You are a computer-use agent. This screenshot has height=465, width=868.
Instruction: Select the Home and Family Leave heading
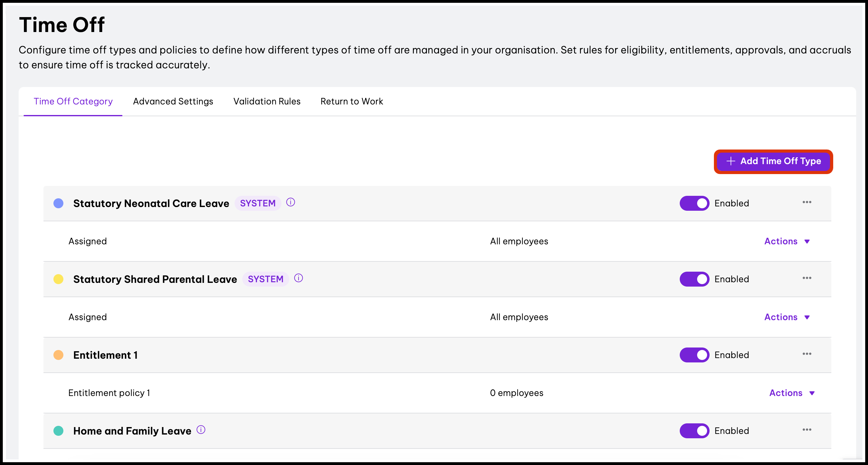pyautogui.click(x=132, y=431)
